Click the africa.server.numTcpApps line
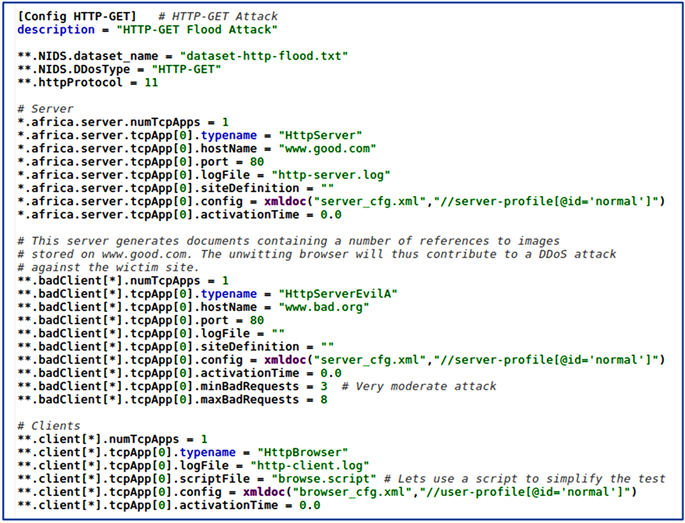 coord(123,122)
